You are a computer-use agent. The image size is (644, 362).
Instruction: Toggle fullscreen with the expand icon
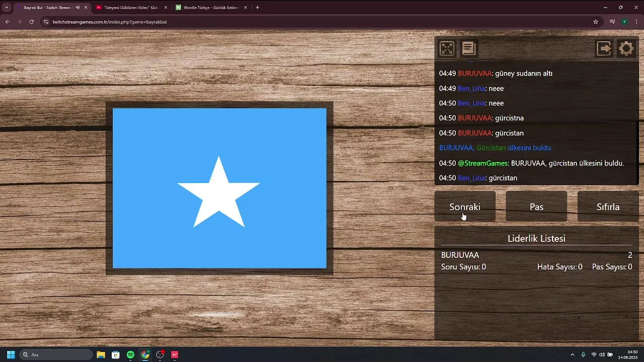click(447, 48)
